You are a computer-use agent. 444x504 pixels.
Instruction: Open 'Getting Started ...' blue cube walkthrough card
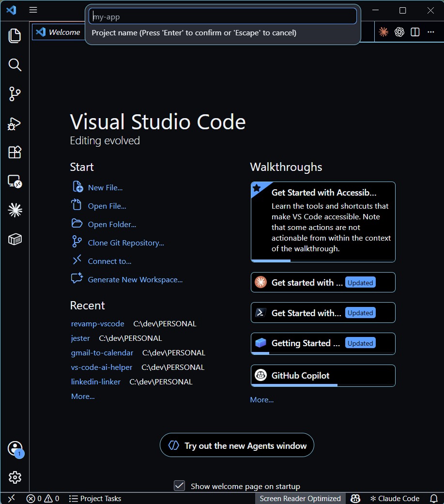[x=323, y=344]
